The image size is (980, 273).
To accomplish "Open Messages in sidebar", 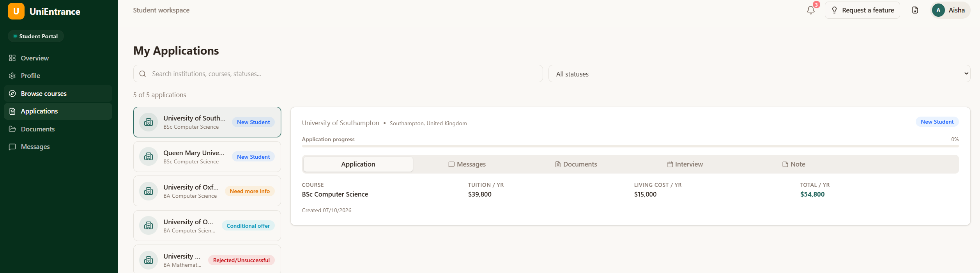I will click(58, 147).
